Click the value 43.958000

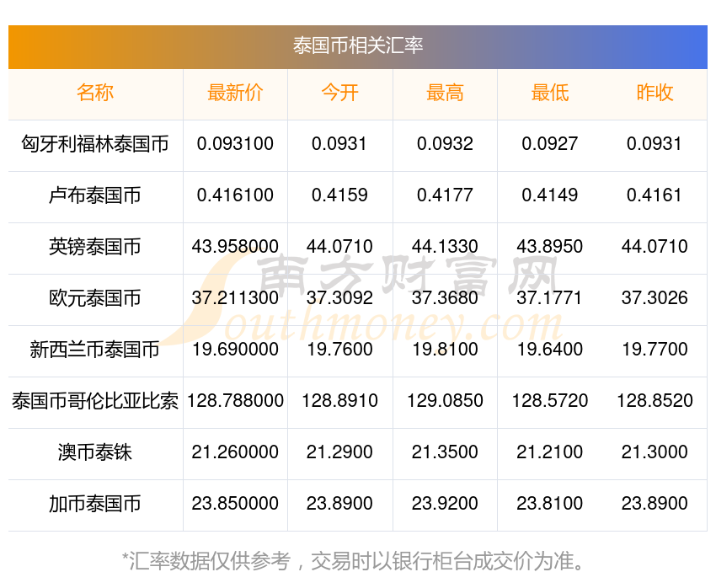point(235,247)
